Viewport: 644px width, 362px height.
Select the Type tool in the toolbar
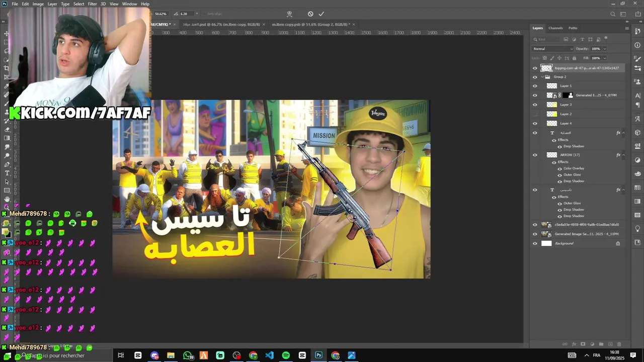point(7,173)
